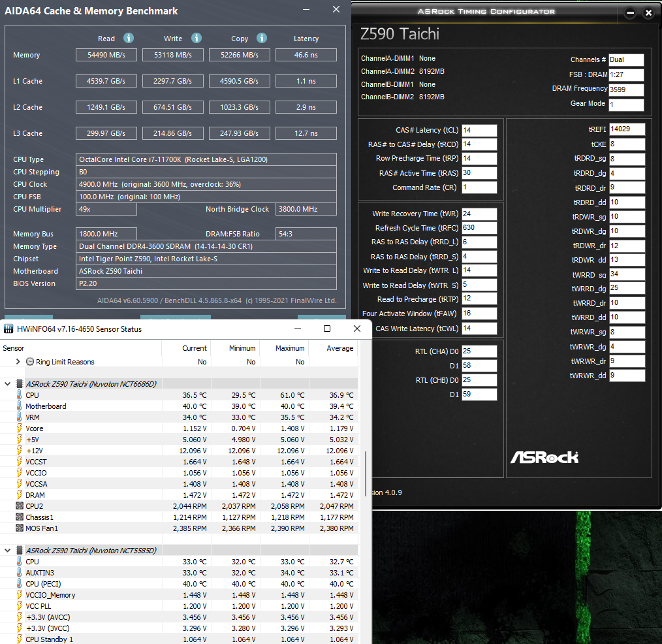Viewport: 662px width, 644px height.
Task: Click thermometer icon beside CPU (PECI)
Action: coord(20,584)
